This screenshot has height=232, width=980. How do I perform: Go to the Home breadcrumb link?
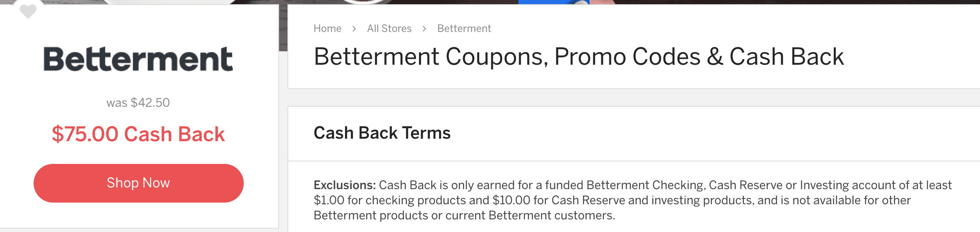tap(327, 29)
